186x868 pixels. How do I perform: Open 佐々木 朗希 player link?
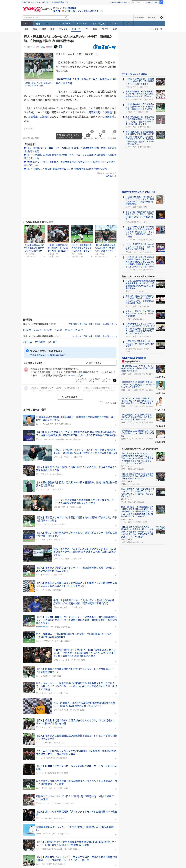click(x=40, y=342)
